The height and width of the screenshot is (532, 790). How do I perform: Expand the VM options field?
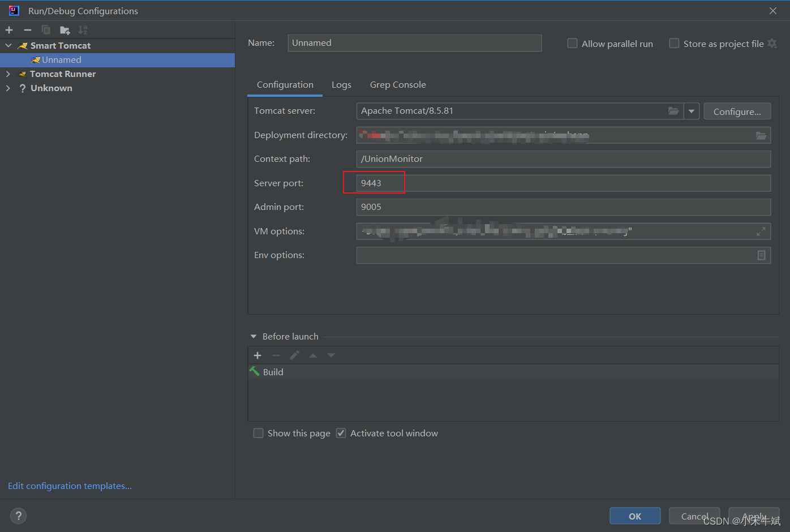(x=761, y=231)
